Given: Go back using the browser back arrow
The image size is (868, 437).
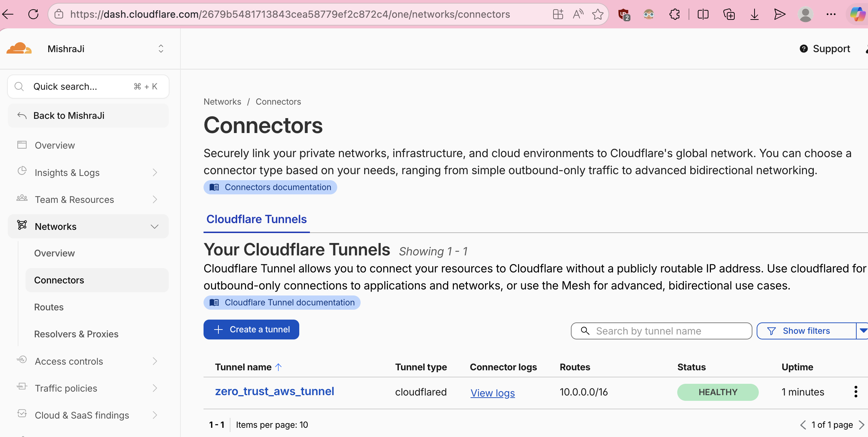Looking at the screenshot, I should (8, 14).
